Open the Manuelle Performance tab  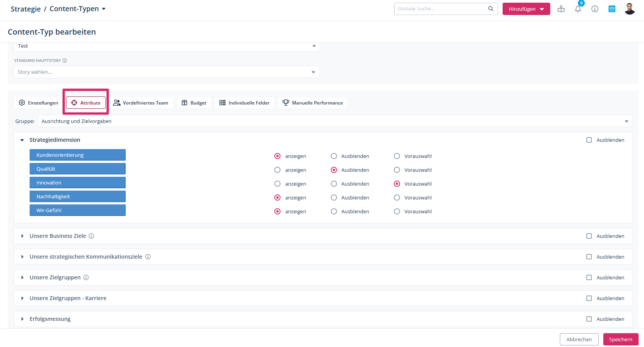(x=312, y=103)
